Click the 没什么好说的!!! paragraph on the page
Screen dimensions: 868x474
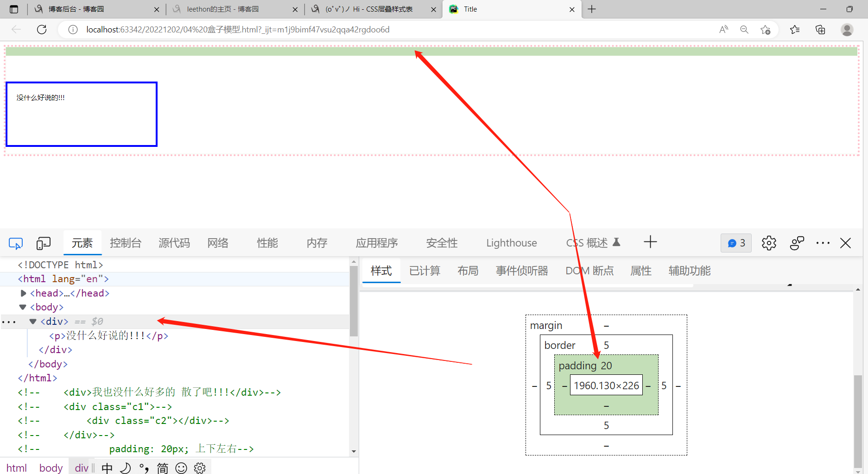pyautogui.click(x=41, y=98)
